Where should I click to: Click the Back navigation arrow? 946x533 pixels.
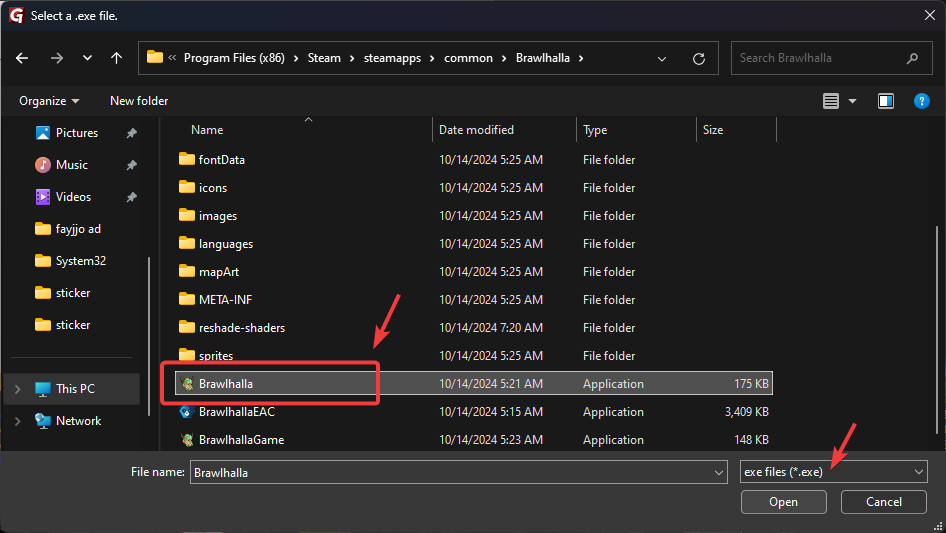click(23, 58)
